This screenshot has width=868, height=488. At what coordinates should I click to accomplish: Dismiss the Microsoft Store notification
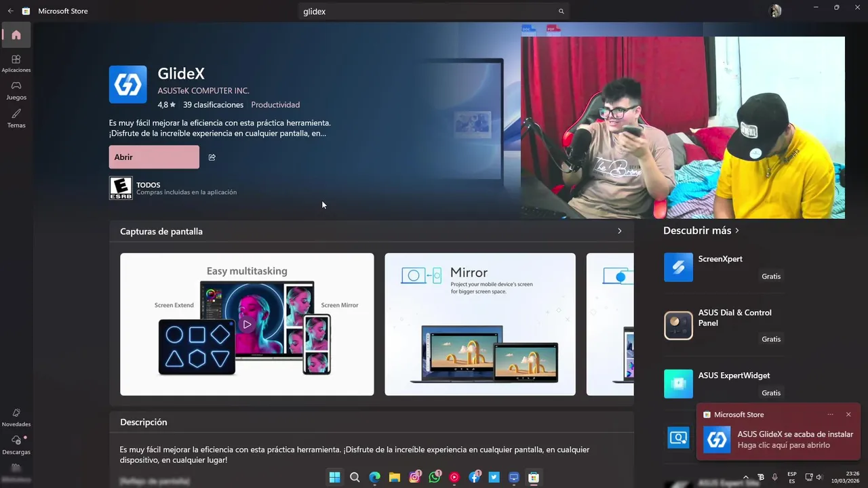(848, 414)
